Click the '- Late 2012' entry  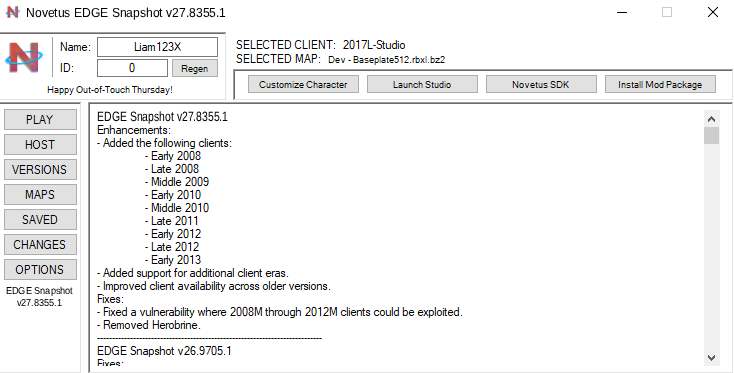coord(172,247)
